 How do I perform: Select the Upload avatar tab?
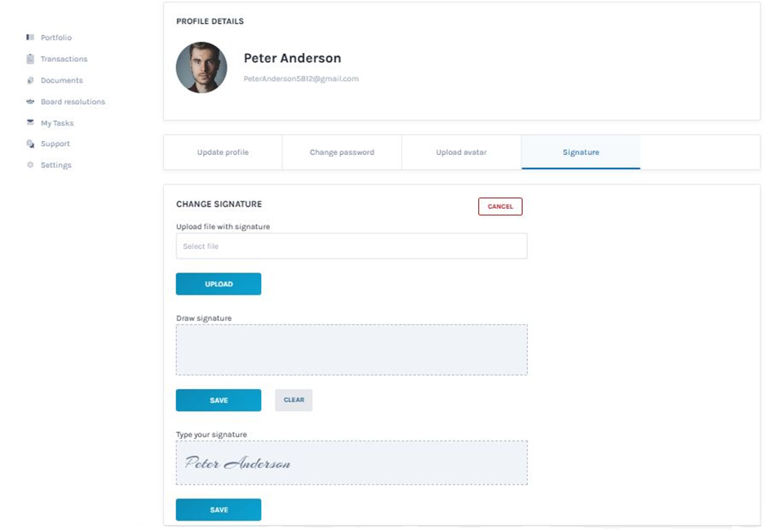pyautogui.click(x=461, y=153)
